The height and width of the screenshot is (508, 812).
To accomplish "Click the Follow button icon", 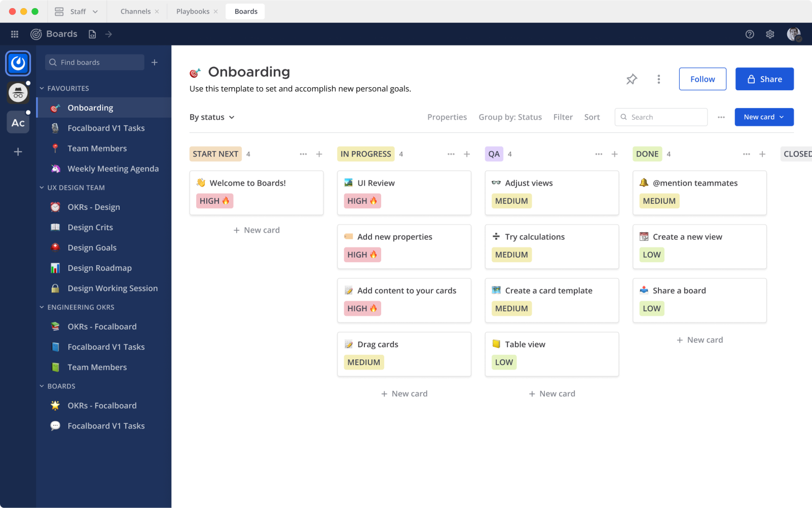I will pos(702,78).
